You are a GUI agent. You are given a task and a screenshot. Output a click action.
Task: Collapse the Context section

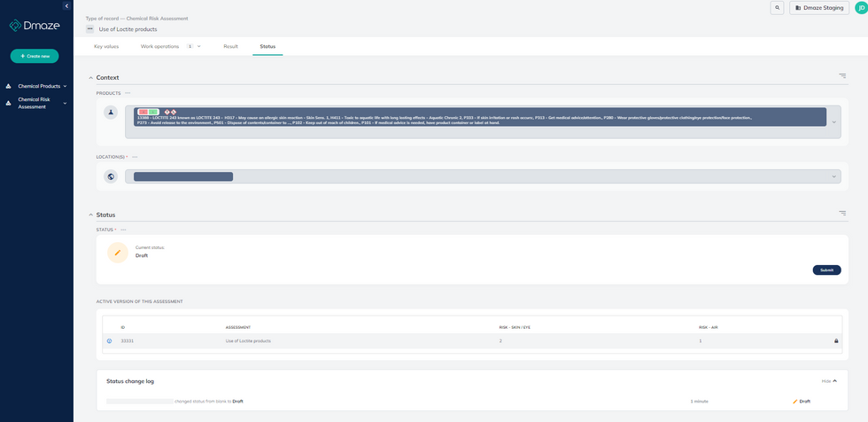tap(90, 77)
